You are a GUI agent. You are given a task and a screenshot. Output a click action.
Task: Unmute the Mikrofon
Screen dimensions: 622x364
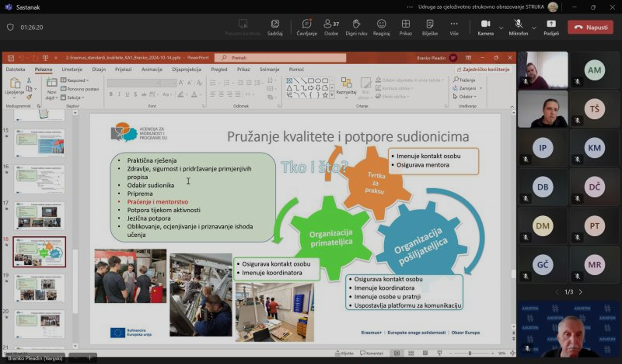[518, 27]
